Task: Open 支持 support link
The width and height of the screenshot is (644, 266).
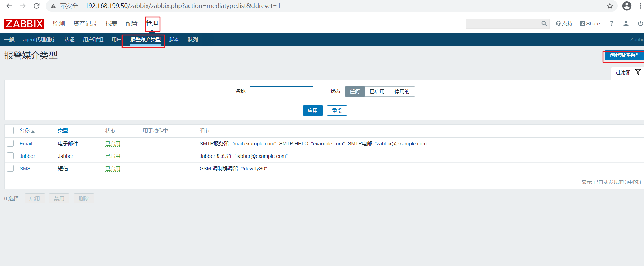Action: click(564, 24)
